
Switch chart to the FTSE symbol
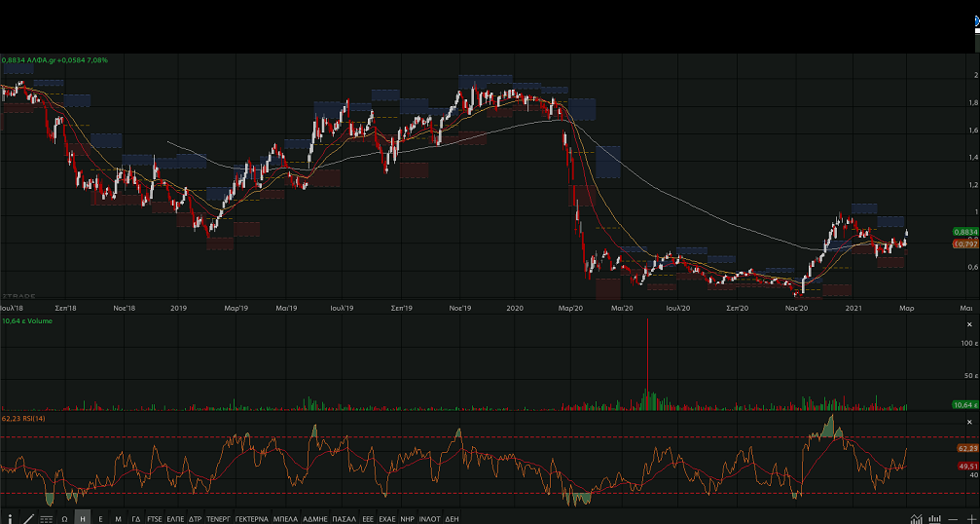[x=155, y=517]
